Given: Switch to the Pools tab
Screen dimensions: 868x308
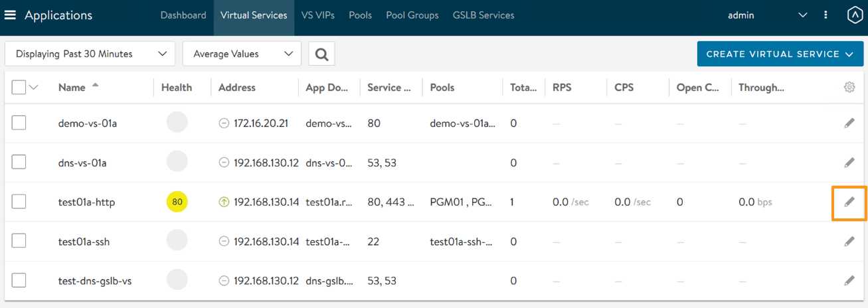Looking at the screenshot, I should (x=360, y=15).
